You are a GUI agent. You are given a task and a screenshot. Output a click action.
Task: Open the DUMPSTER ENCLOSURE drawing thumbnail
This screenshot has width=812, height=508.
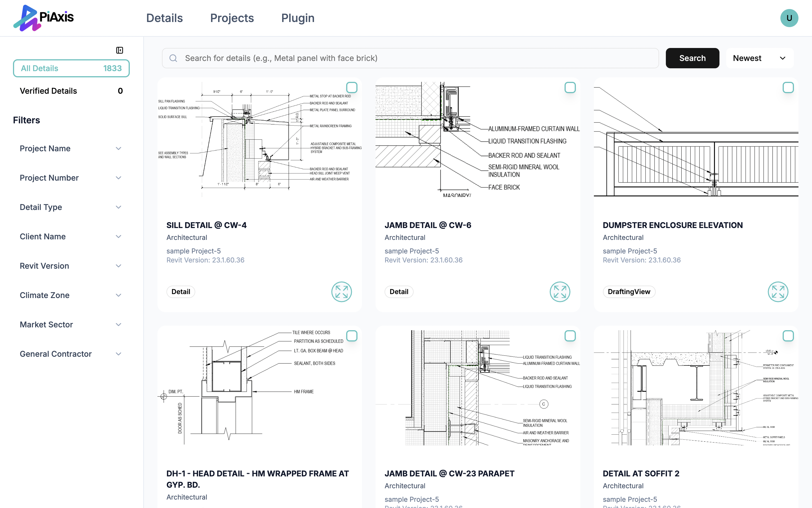coord(696,139)
